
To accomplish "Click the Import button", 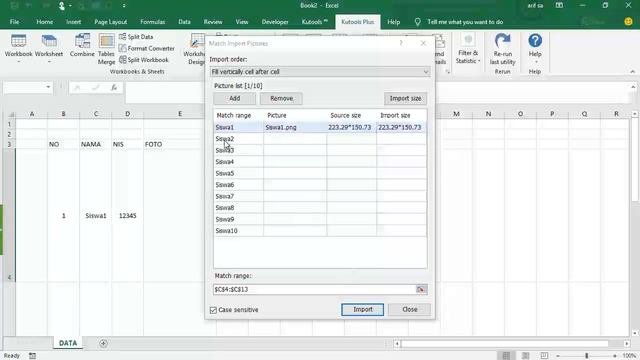I will coord(362,309).
